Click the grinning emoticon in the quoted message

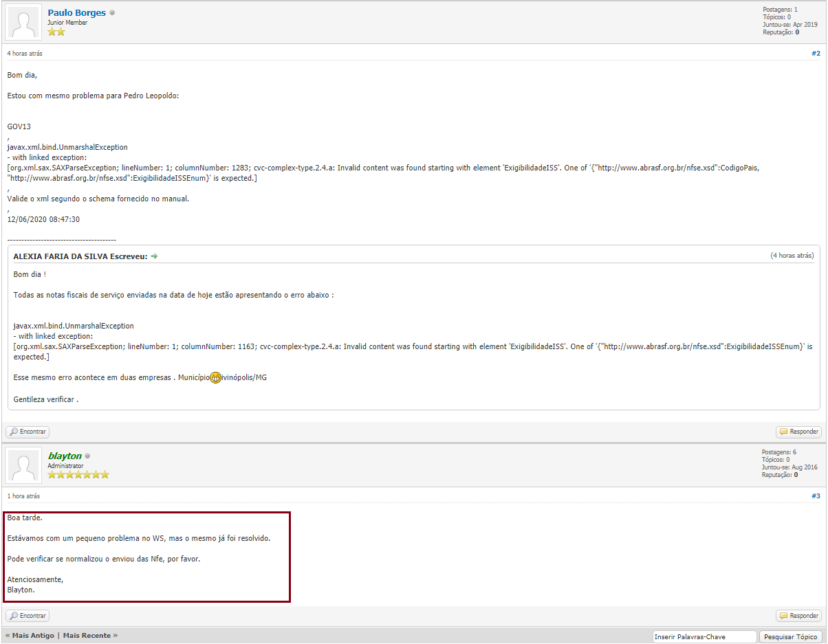(x=216, y=377)
